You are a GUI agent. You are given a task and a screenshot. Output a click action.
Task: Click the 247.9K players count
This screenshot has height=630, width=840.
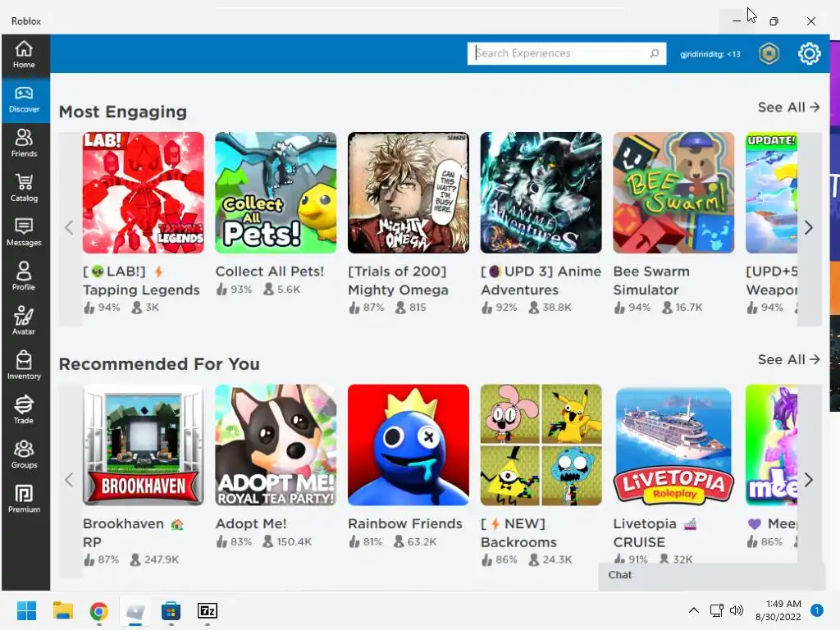(x=162, y=559)
